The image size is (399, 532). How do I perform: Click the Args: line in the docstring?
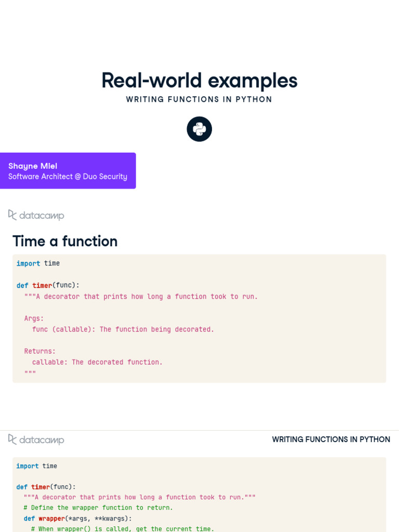click(34, 318)
